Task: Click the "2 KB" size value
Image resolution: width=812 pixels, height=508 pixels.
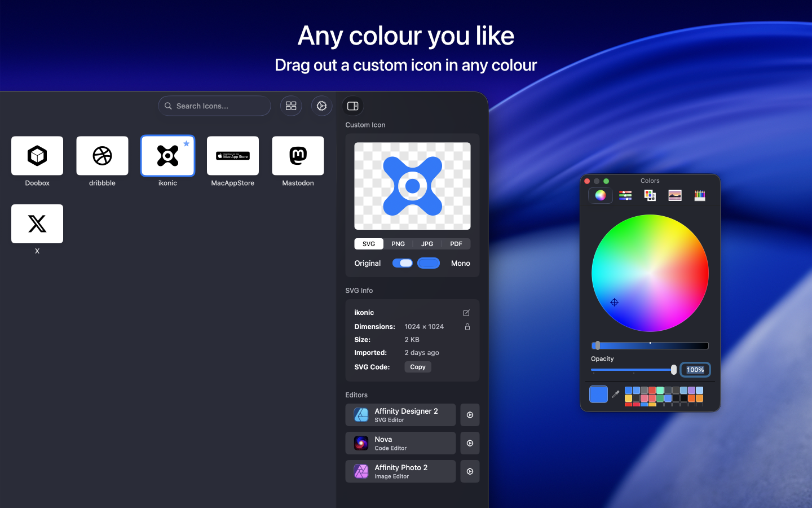Action: pyautogui.click(x=412, y=340)
